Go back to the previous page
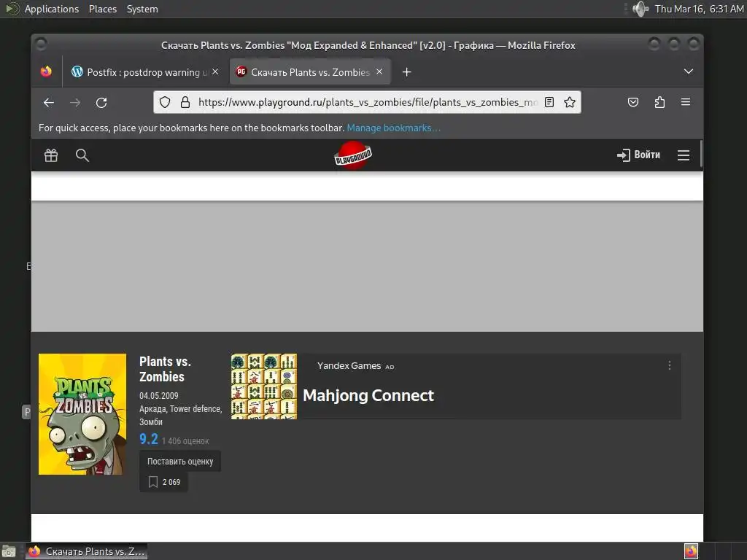Image resolution: width=747 pixels, height=560 pixels. click(x=49, y=102)
